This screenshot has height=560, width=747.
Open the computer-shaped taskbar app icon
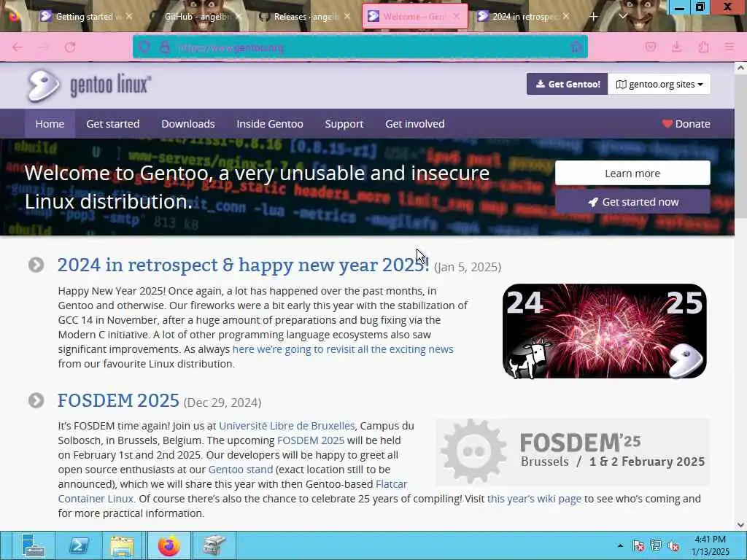[214, 545]
